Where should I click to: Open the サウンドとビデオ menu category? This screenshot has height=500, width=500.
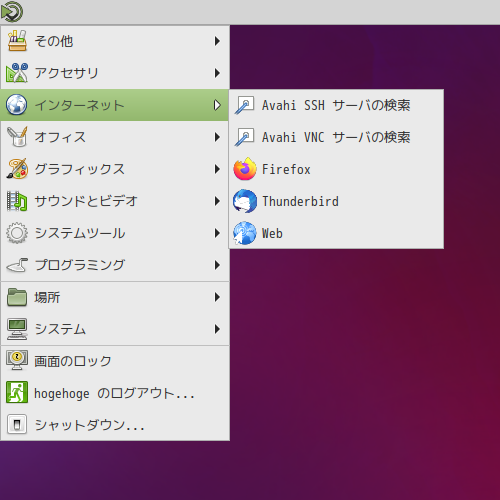point(115,201)
